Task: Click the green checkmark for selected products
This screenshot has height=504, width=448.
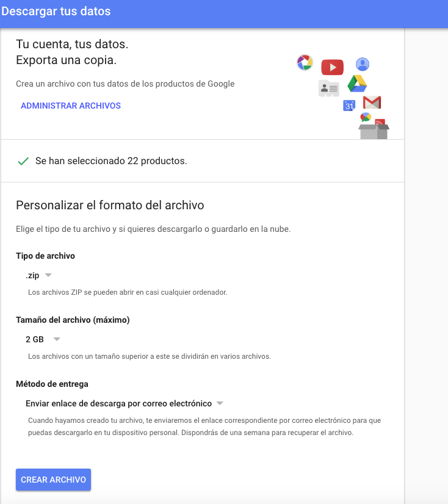Action: (x=23, y=161)
